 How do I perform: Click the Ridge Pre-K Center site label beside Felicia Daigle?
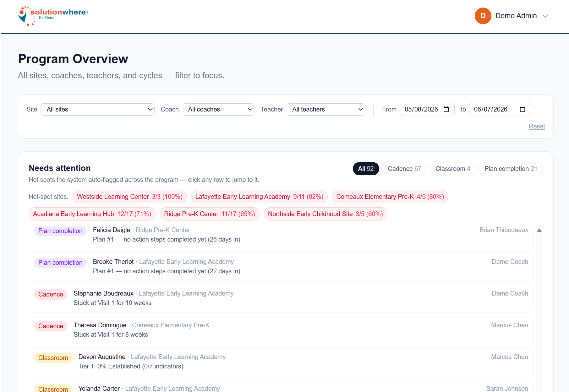tap(163, 230)
